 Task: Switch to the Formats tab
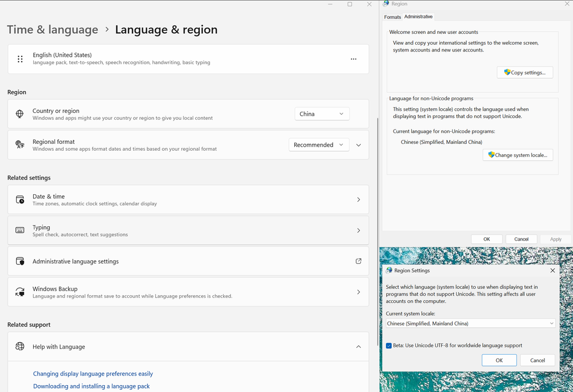pos(392,17)
